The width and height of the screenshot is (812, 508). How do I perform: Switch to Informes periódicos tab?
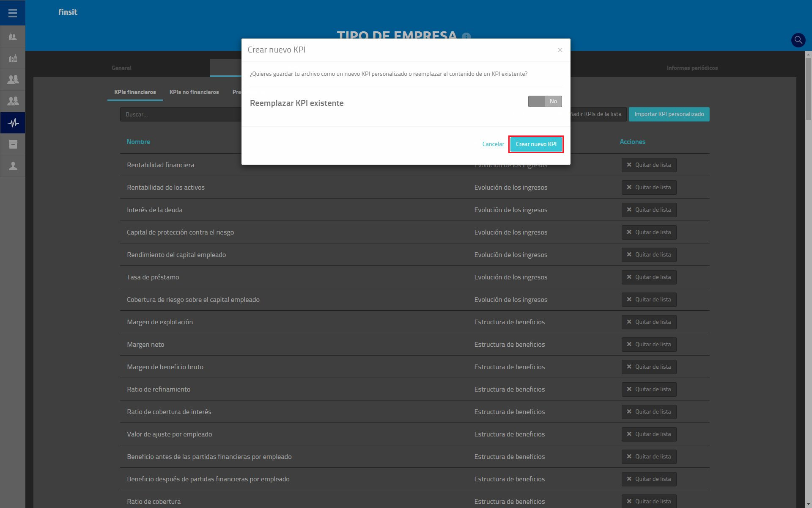[x=692, y=68]
